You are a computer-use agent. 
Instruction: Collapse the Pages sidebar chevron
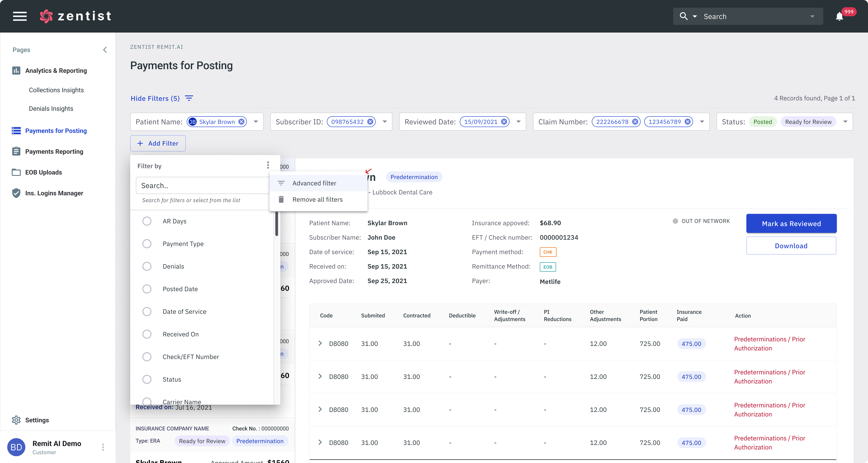coord(105,50)
